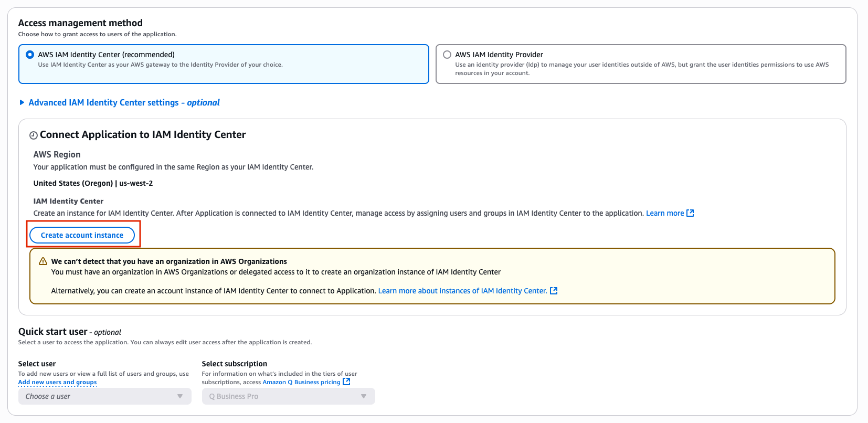Open the Learn more link for IAM Identity Center
Viewport: 868px width, 423px height.
[664, 213]
